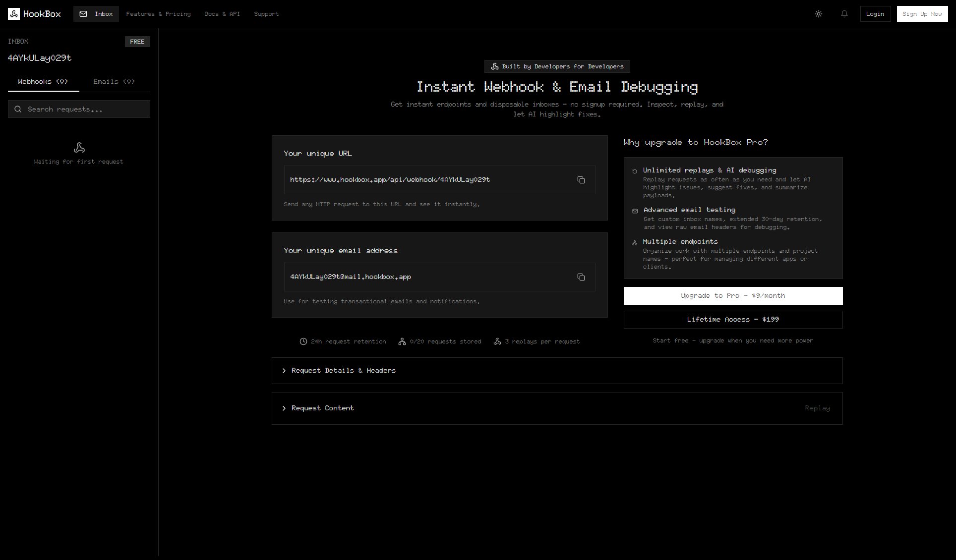
Task: Click Sign Up Now
Action: point(922,14)
